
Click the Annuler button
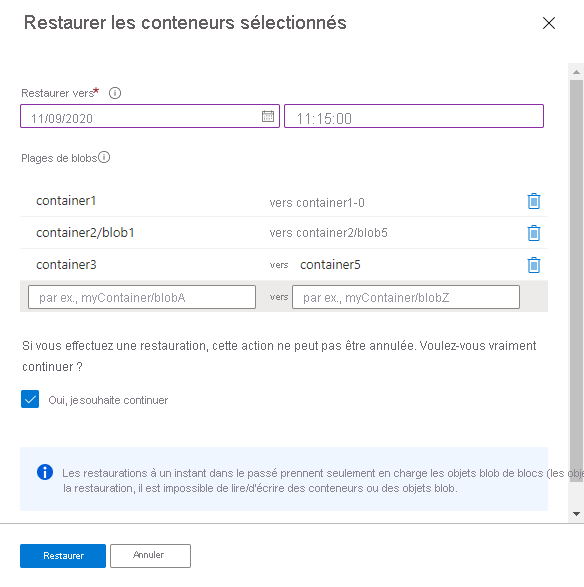pyautogui.click(x=150, y=556)
